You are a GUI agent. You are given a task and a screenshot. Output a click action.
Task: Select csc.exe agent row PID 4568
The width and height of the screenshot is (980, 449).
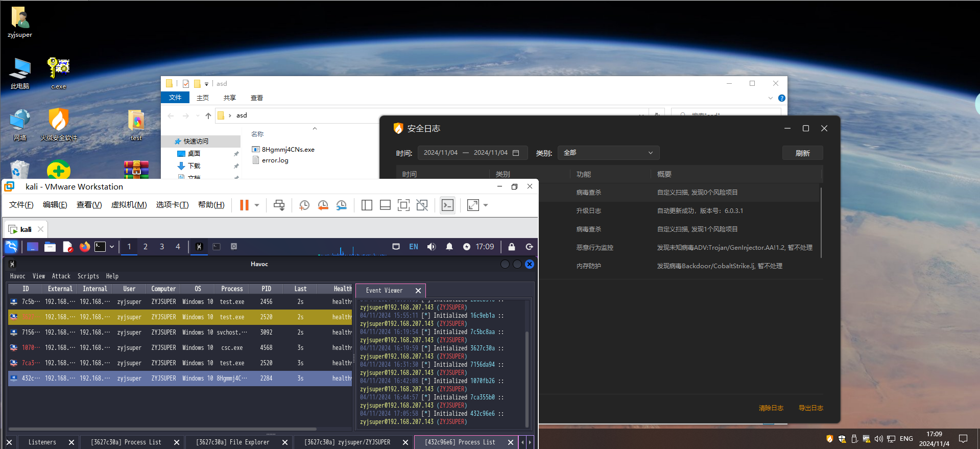[180, 348]
